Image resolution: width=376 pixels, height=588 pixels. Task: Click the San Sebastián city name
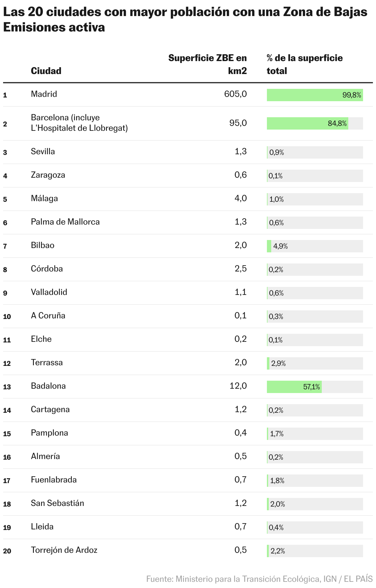57,503
